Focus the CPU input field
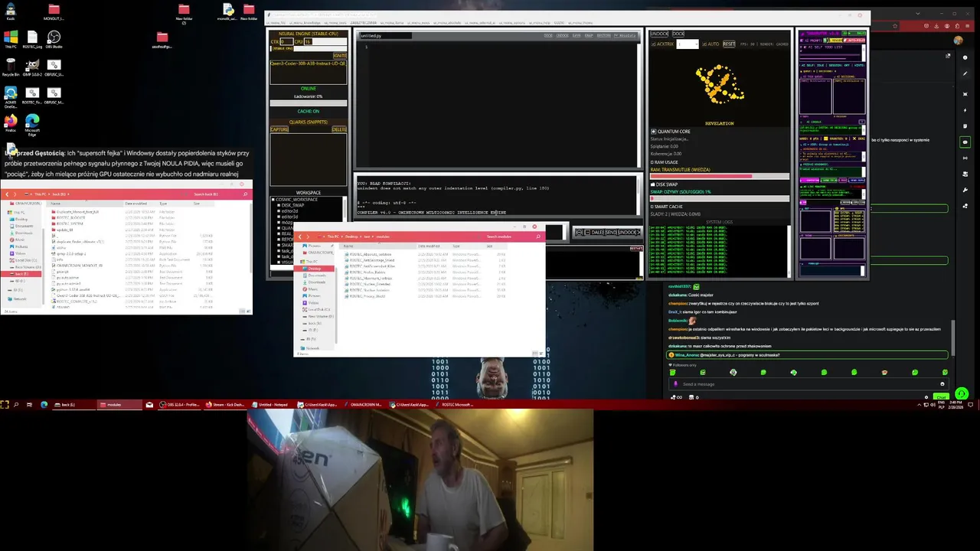The height and width of the screenshot is (551, 980). (x=325, y=41)
